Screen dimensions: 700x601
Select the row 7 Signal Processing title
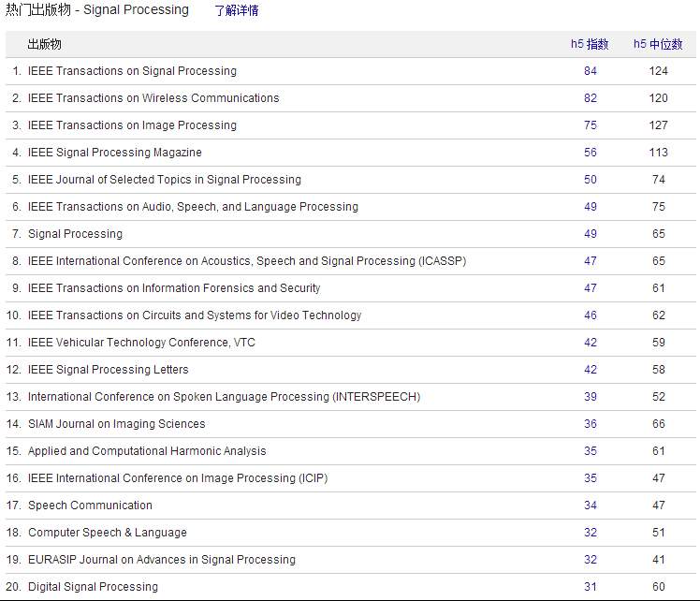click(x=75, y=234)
